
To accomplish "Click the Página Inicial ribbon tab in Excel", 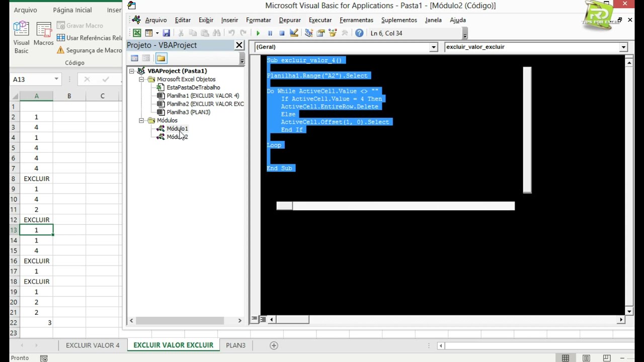I will click(72, 10).
